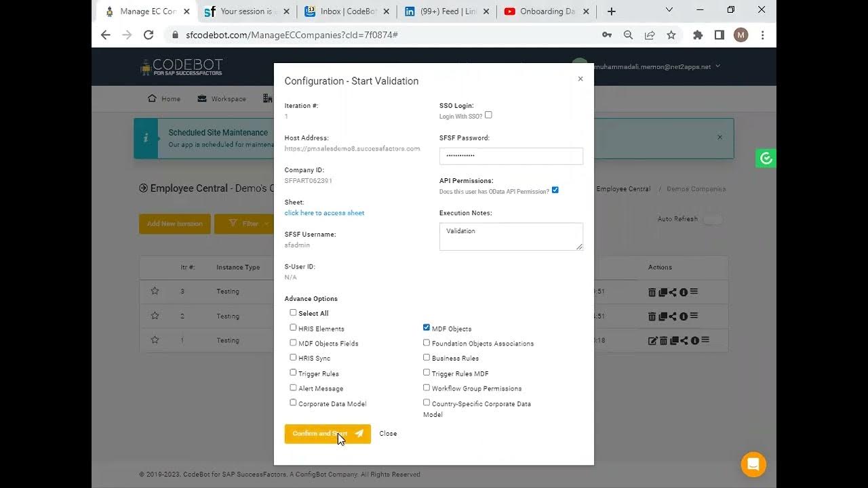Open the Chrome tab search chevron
This screenshot has width=868, height=488.
pos(669,10)
